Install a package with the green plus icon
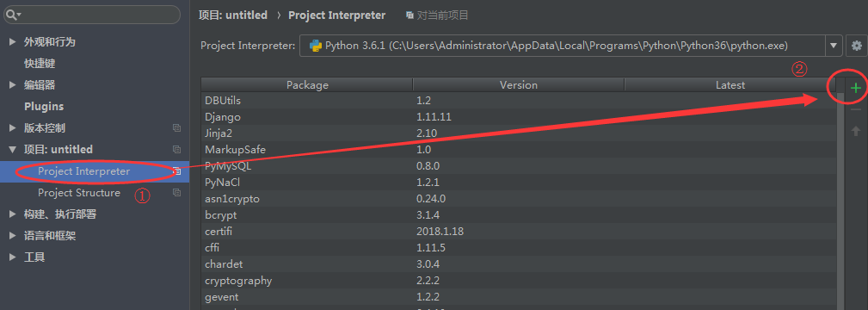Screen dimensions: 868x310 856,88
